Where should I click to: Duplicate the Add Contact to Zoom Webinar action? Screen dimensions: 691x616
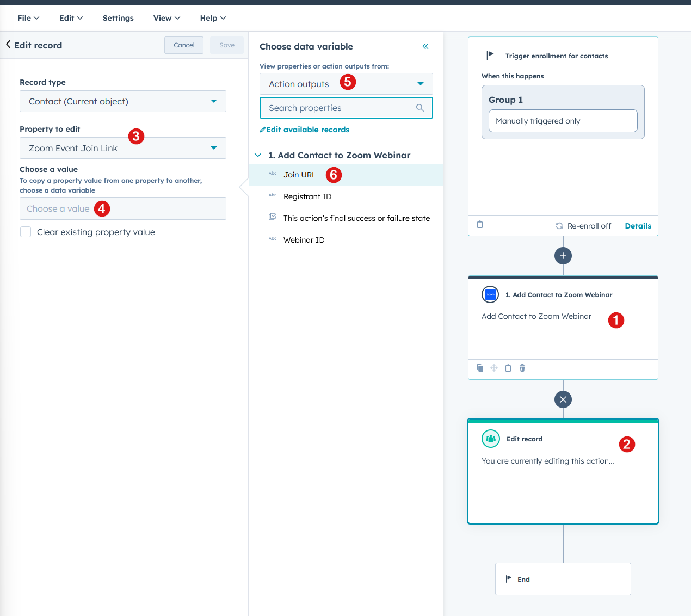click(480, 368)
